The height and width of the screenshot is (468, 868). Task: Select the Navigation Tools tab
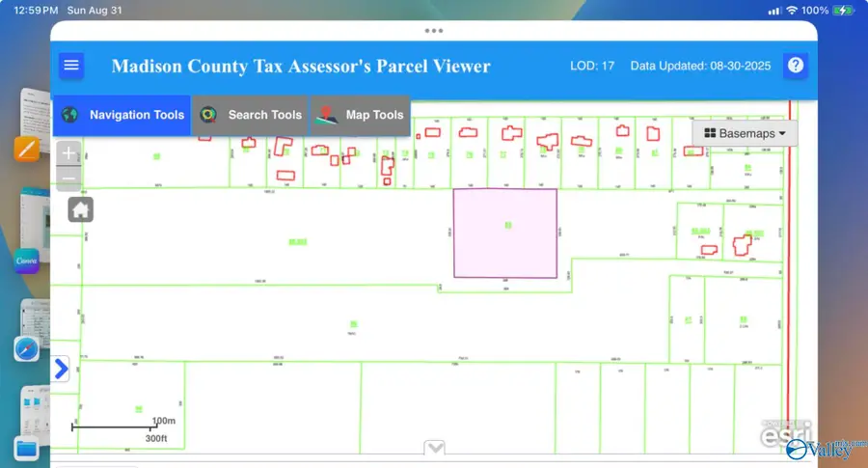pos(122,115)
